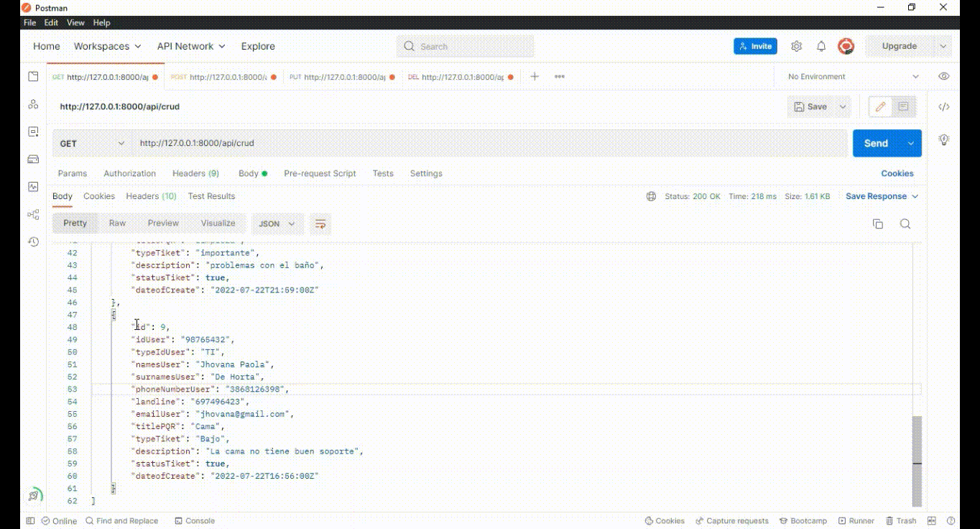Click the Search field in the header
980x529 pixels.
point(465,46)
